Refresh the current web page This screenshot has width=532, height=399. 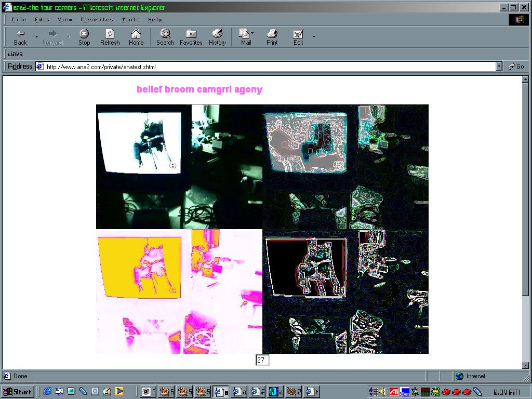click(110, 36)
